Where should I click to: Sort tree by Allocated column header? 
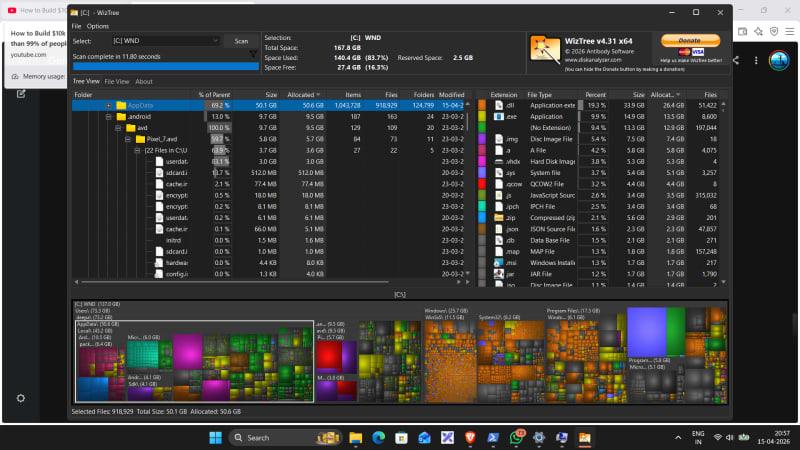point(304,94)
